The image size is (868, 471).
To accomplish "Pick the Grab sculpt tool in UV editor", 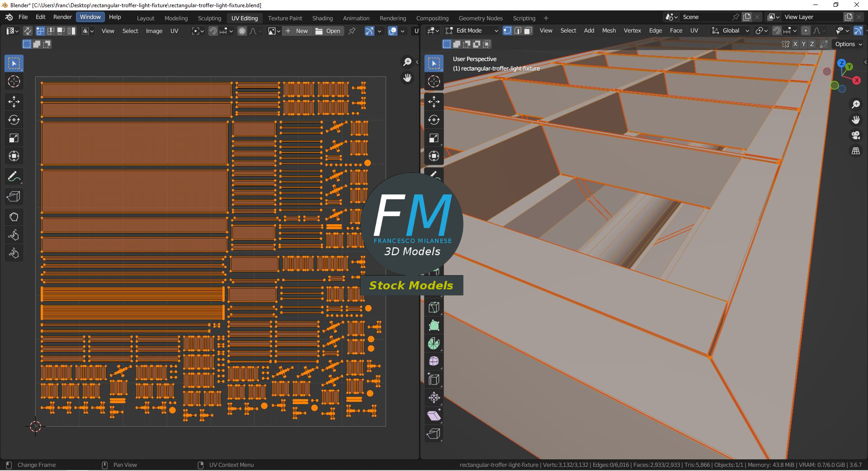I will pyautogui.click(x=14, y=217).
